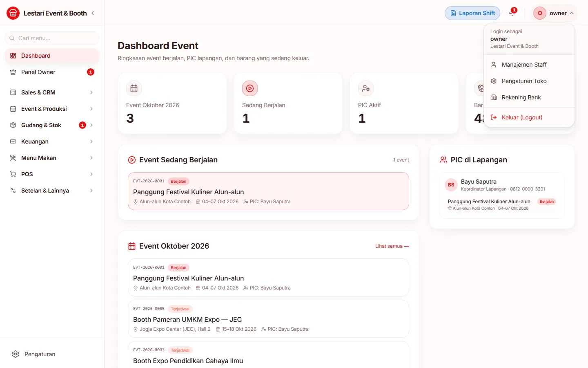This screenshot has width=588, height=368.
Task: Click '15–18 Okt 2026' date text
Action: [239, 329]
